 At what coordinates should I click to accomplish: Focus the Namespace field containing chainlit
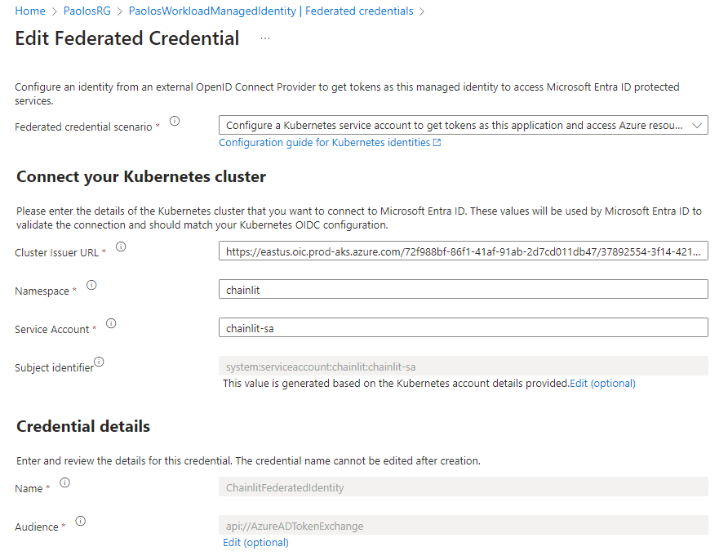463,290
